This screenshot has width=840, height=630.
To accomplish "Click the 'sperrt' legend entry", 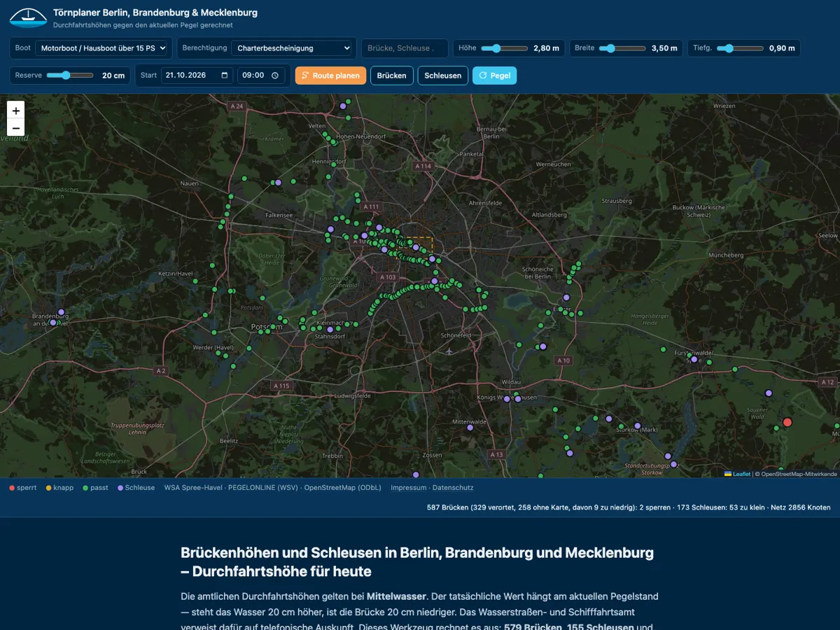I will coord(22,488).
